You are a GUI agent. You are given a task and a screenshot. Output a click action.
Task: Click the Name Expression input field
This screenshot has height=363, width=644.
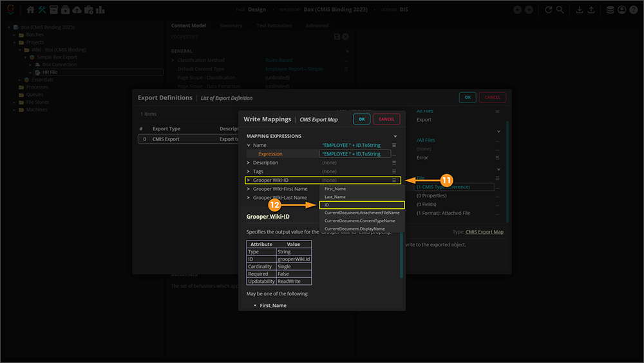click(x=354, y=154)
